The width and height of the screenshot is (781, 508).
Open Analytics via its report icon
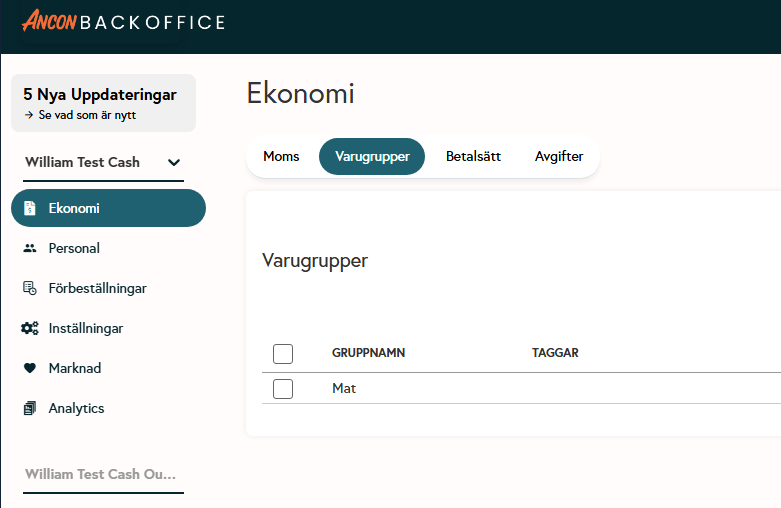click(30, 408)
